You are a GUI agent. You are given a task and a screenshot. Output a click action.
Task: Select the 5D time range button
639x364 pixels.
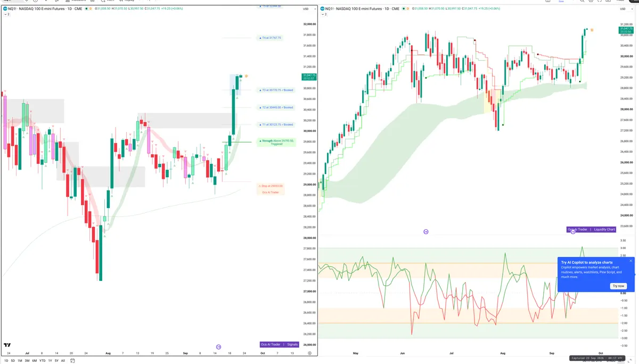13,361
